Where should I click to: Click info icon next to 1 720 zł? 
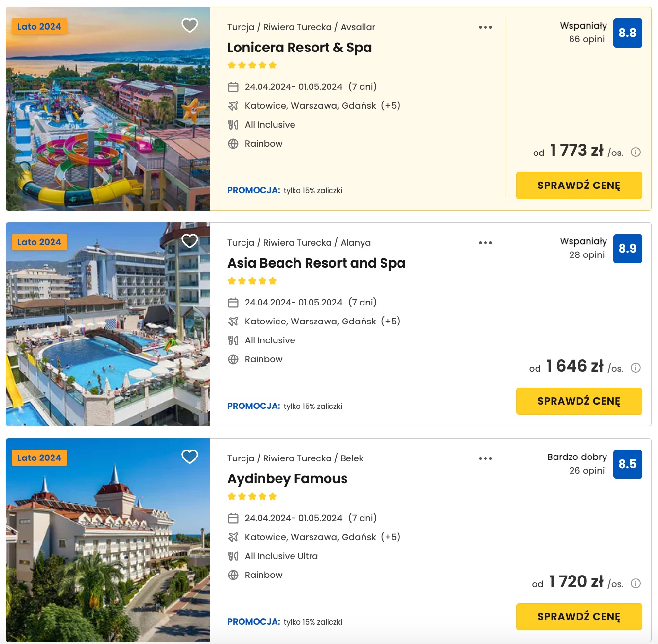coord(636,583)
